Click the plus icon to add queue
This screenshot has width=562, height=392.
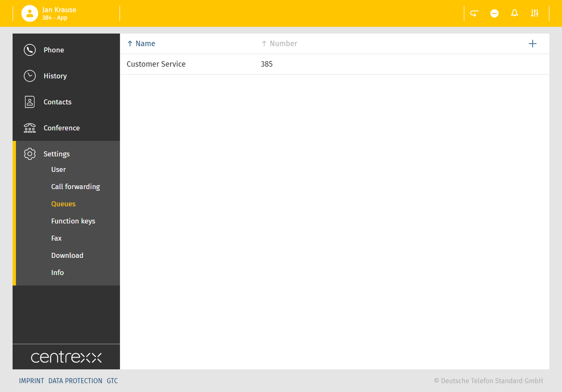[532, 44]
